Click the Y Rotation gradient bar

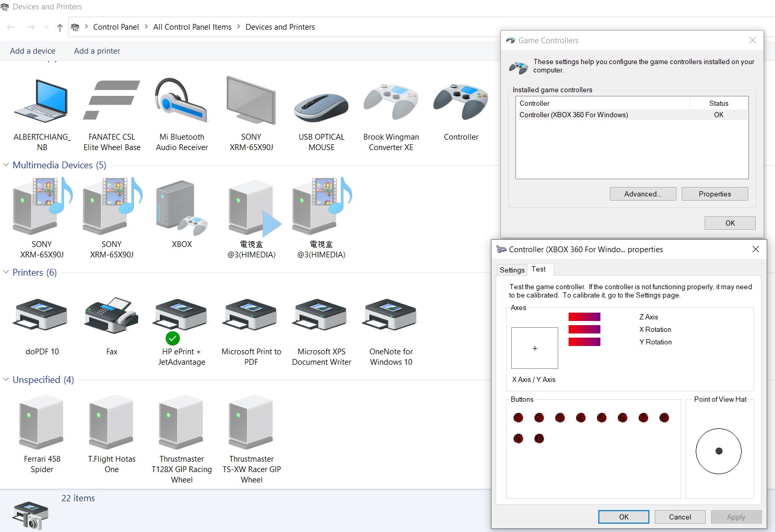click(584, 342)
